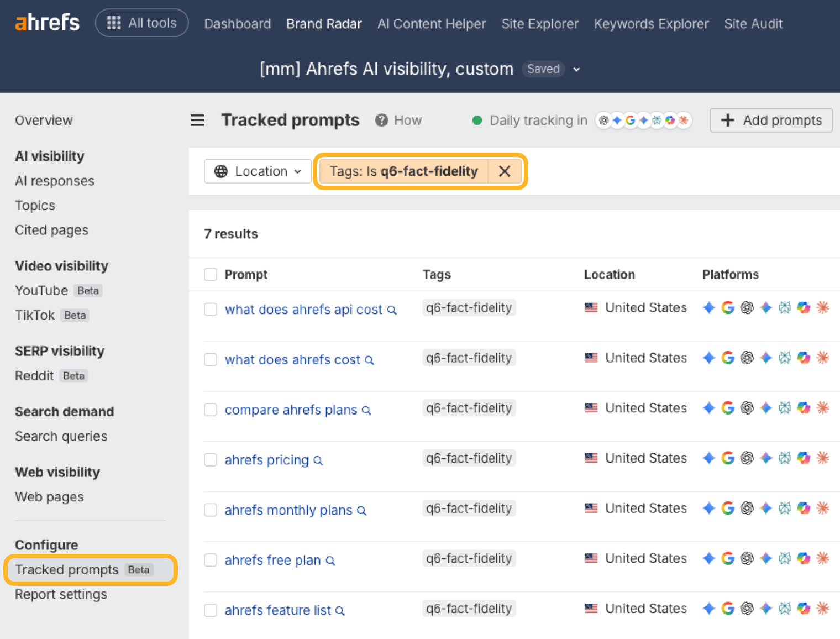
Task: Open the Location filter dropdown
Action: click(x=258, y=171)
